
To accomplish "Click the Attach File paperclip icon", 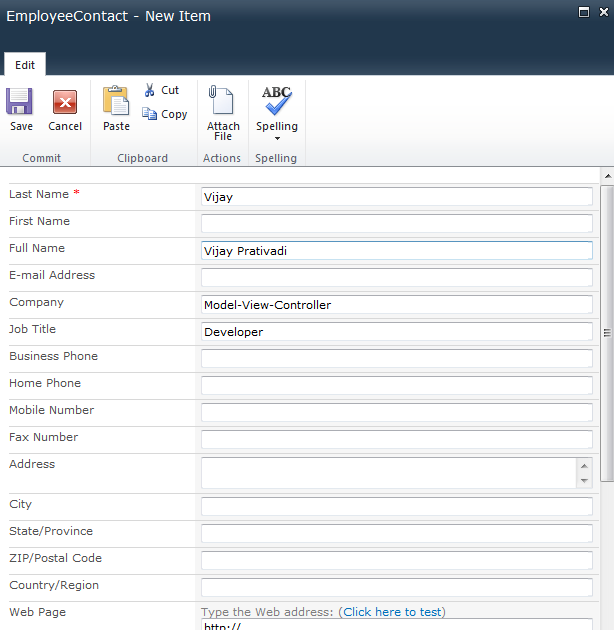I will click(x=221, y=100).
